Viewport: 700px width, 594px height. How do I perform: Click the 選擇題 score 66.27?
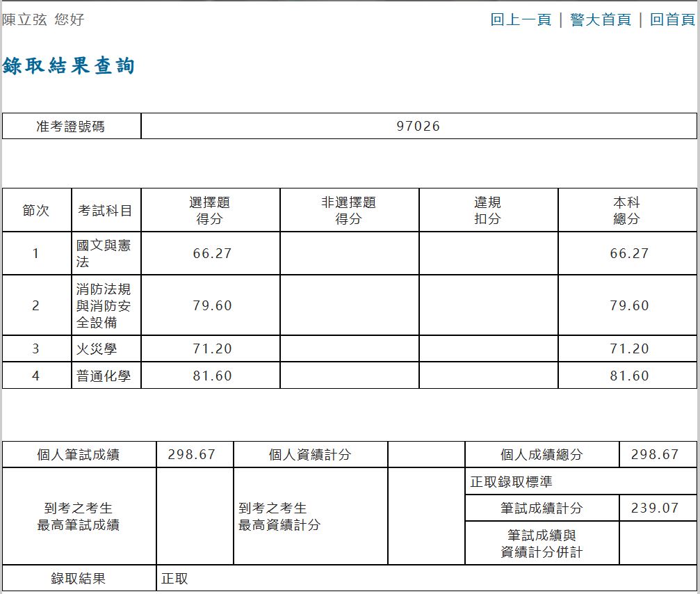pos(212,253)
